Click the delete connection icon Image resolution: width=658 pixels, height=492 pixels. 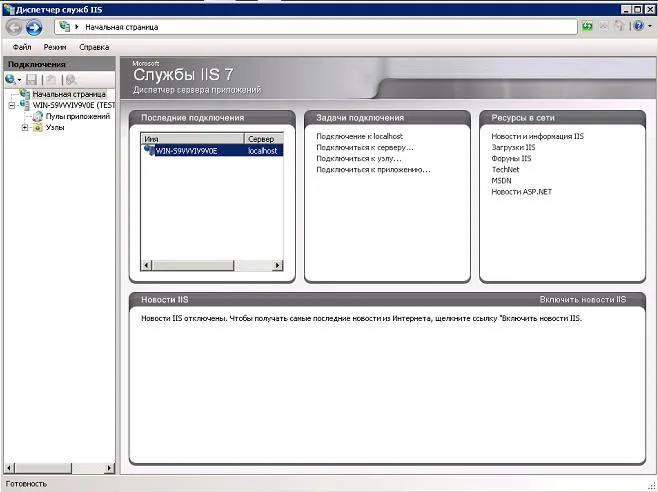click(x=71, y=79)
